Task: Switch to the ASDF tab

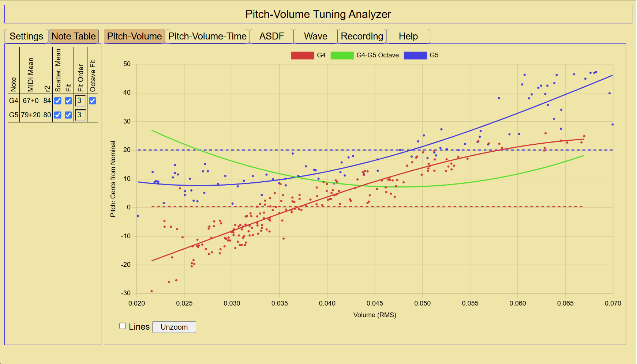Action: [x=272, y=36]
